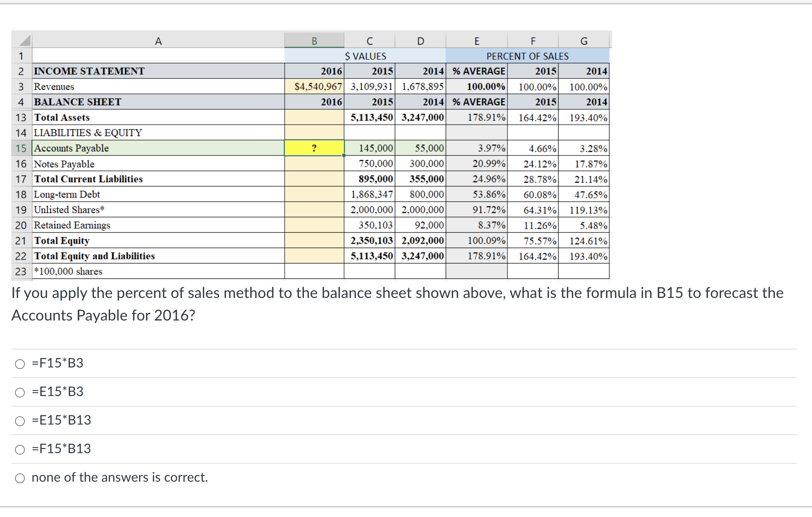Viewport: 812px width, 517px height.
Task: Click the 'Accounts Payable' row label
Action: coord(158,148)
